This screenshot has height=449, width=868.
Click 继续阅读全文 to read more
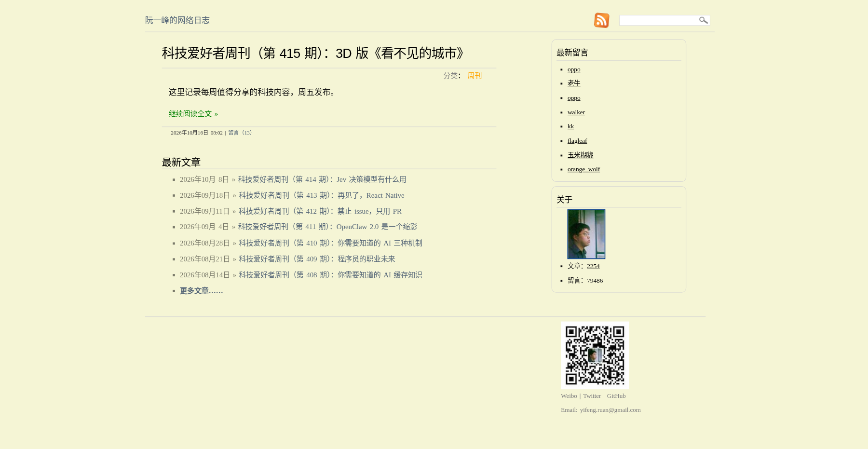[x=193, y=114]
